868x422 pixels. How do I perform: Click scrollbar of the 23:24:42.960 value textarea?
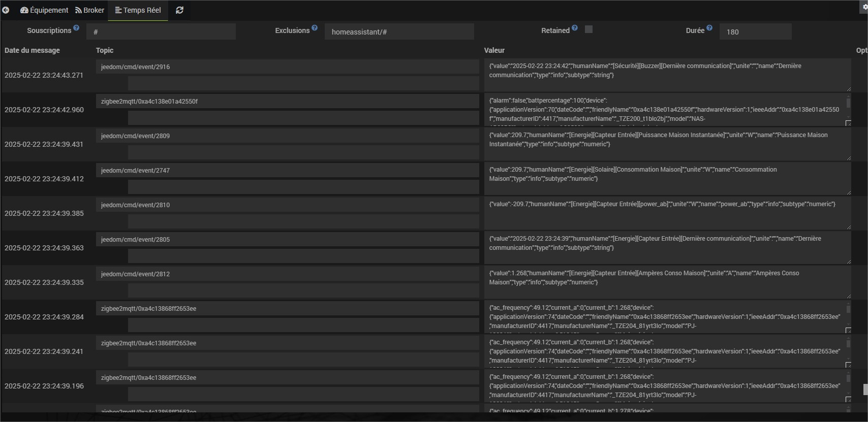point(848,103)
